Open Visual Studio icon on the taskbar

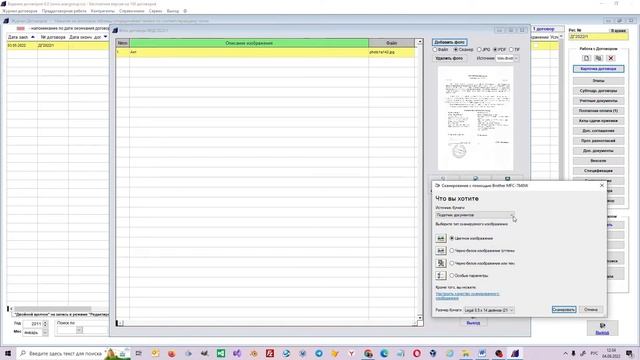pos(237,353)
